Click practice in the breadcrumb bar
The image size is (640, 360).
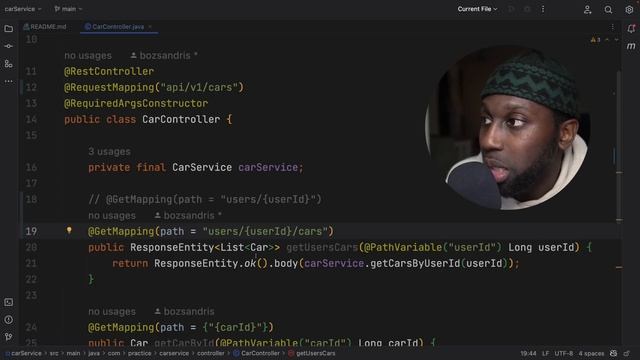pos(140,353)
